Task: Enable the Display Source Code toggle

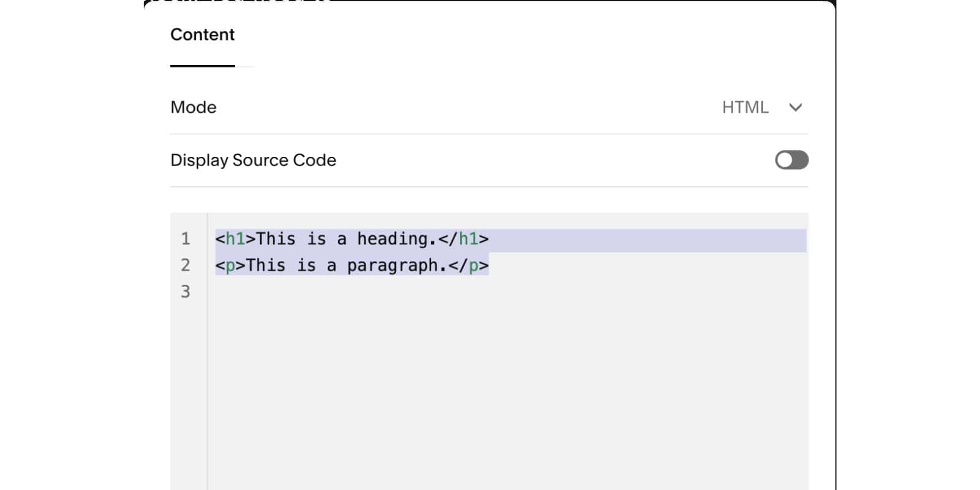Action: point(791,160)
